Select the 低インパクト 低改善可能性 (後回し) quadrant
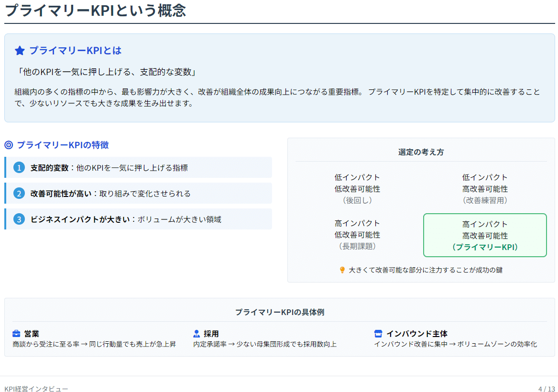This screenshot has width=558, height=392. pos(357,189)
